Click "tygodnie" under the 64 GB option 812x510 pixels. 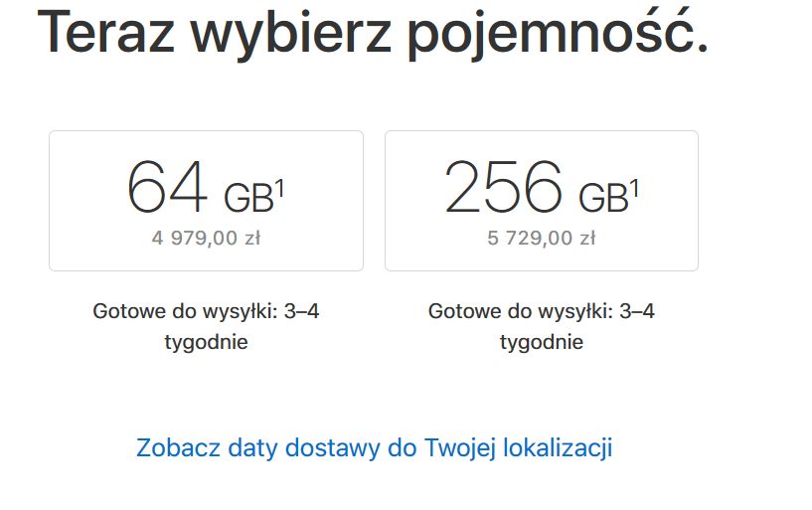click(206, 343)
